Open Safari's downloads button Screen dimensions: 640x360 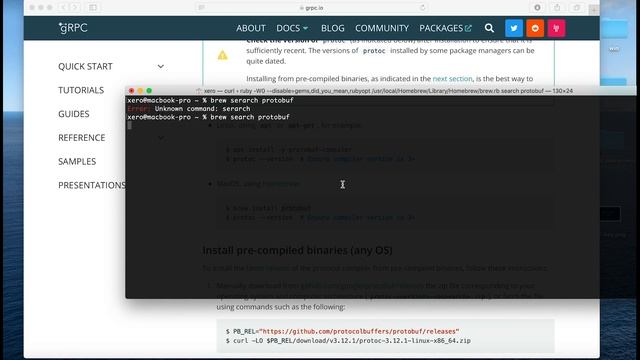[x=537, y=7]
